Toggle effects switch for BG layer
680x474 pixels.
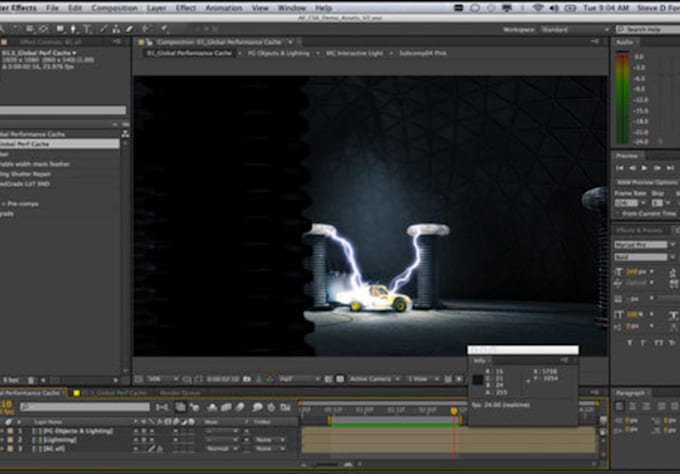click(x=160, y=449)
